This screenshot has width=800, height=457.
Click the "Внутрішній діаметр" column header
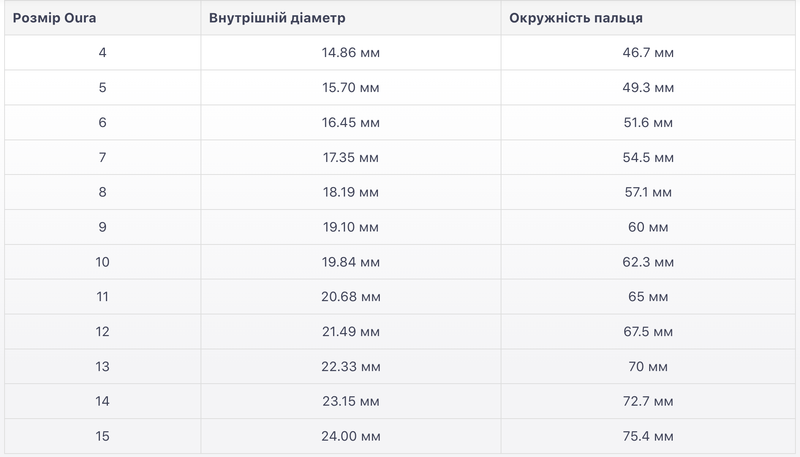pyautogui.click(x=275, y=18)
